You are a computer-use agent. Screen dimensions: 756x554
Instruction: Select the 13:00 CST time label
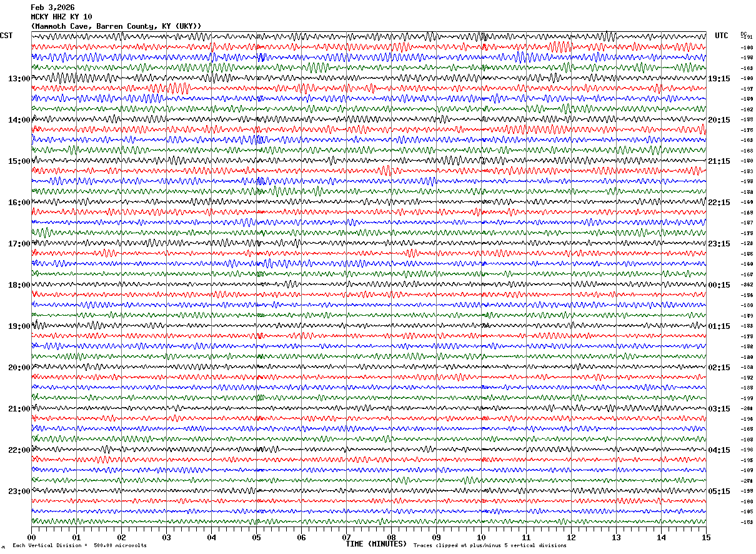click(19, 79)
